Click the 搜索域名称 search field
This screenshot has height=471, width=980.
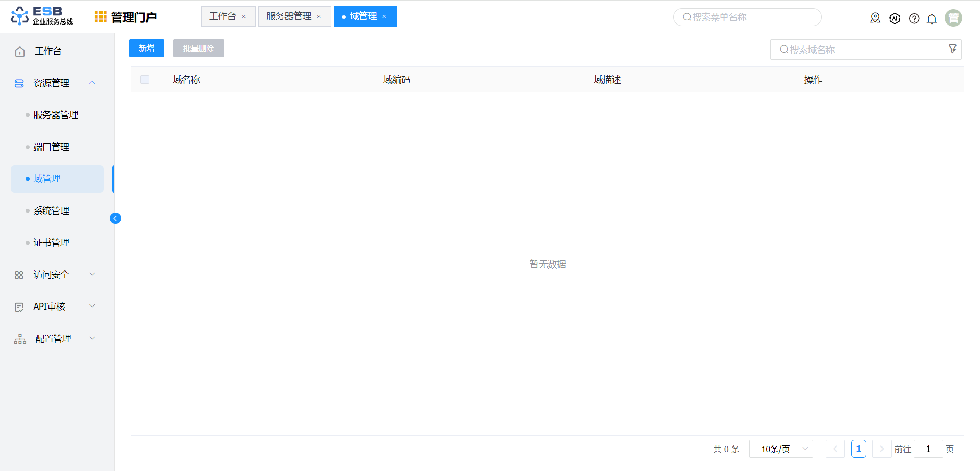863,50
